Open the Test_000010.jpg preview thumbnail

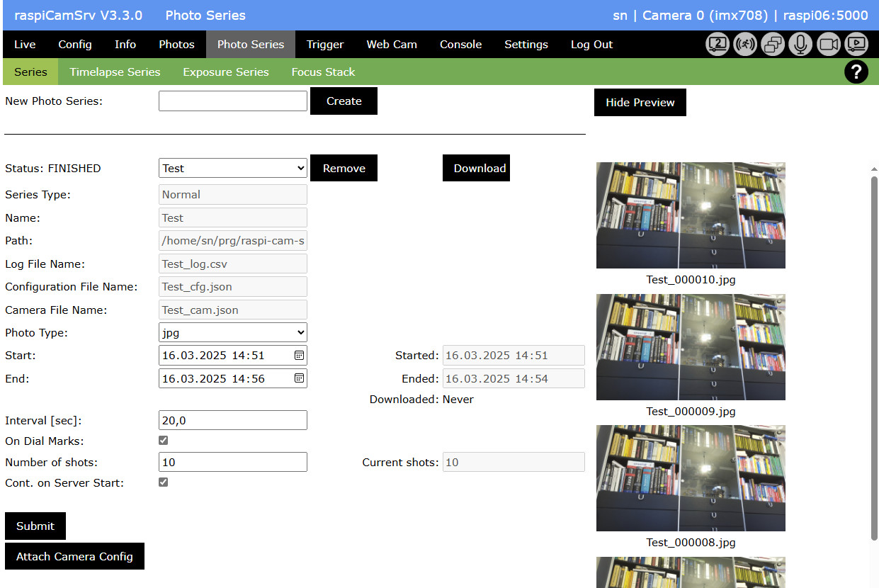click(x=691, y=215)
